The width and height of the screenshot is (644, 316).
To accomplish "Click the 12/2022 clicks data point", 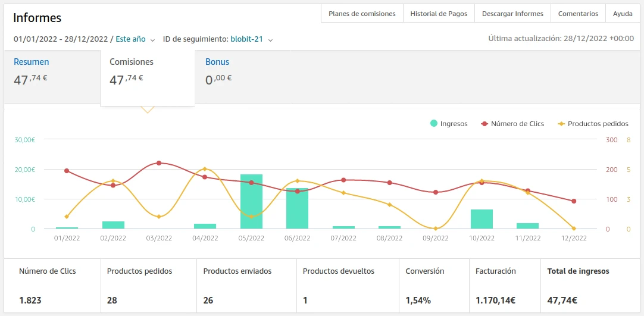I will pyautogui.click(x=574, y=201).
